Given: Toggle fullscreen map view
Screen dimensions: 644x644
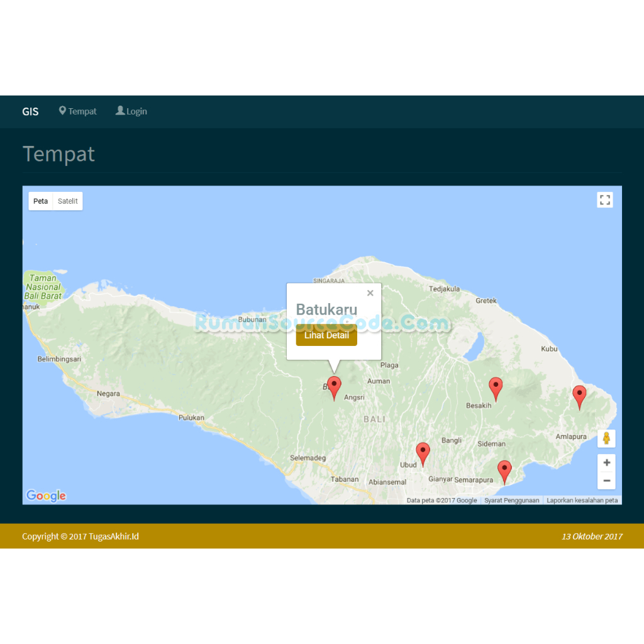Looking at the screenshot, I should click(605, 200).
